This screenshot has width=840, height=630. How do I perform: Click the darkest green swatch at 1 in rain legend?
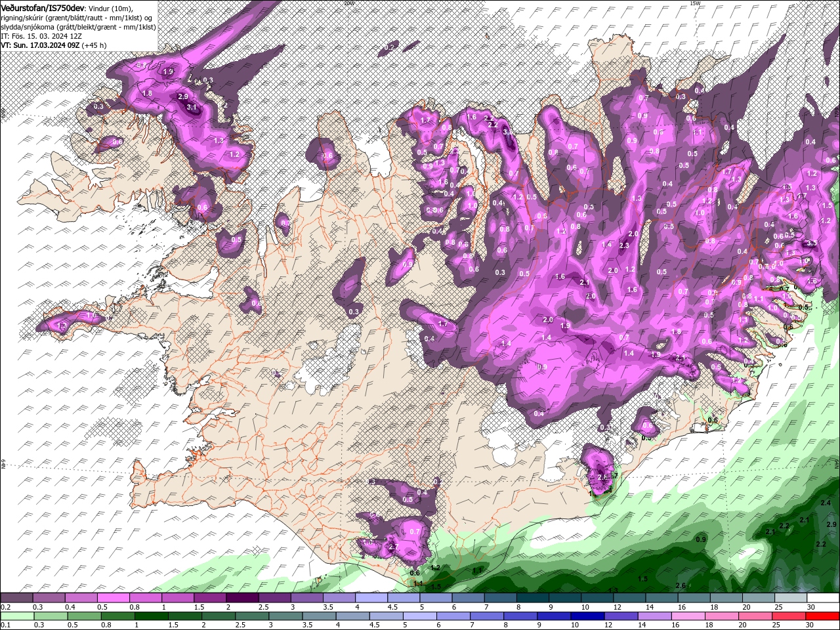(151, 616)
